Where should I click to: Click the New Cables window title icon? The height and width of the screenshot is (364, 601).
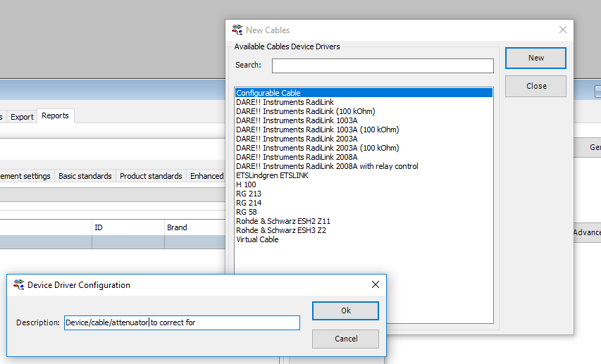(237, 30)
